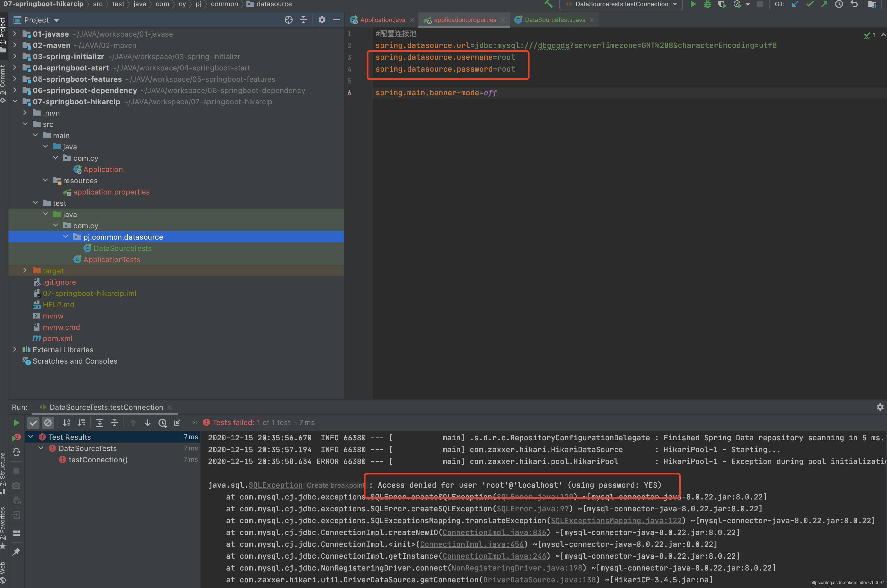887x588 pixels.
Task: Open NonRegisteringDriver.java:198 link
Action: pyautogui.click(x=517, y=568)
